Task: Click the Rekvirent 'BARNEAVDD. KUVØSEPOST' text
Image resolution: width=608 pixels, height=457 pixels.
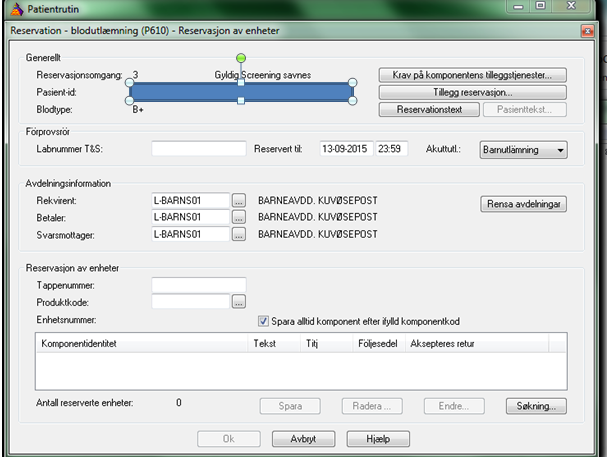Action: click(x=318, y=200)
